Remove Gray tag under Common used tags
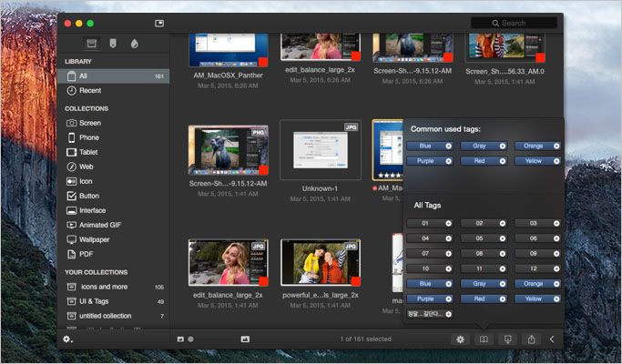Screen dimensions: 622x364 503,146
